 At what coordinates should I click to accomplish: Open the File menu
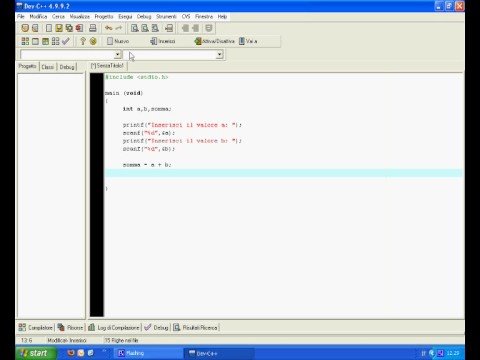(21, 16)
